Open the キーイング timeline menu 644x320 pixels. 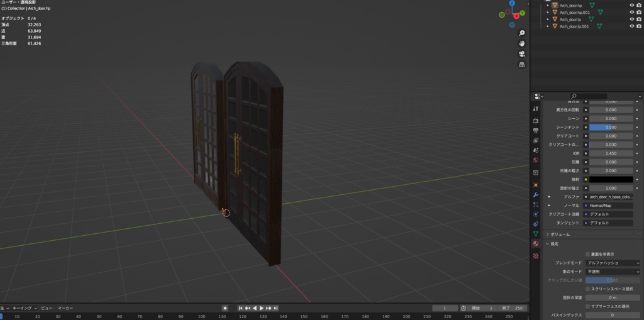[x=25, y=308]
